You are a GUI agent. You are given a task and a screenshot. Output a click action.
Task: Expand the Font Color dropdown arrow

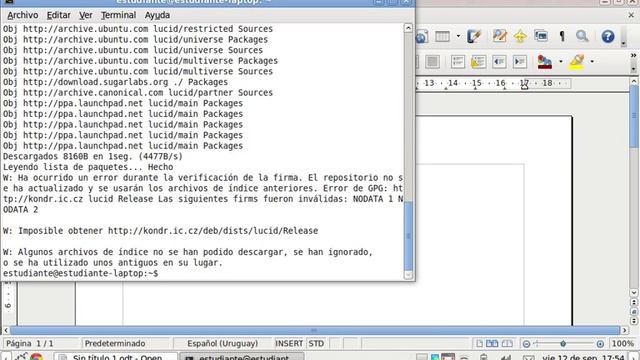(x=561, y=62)
